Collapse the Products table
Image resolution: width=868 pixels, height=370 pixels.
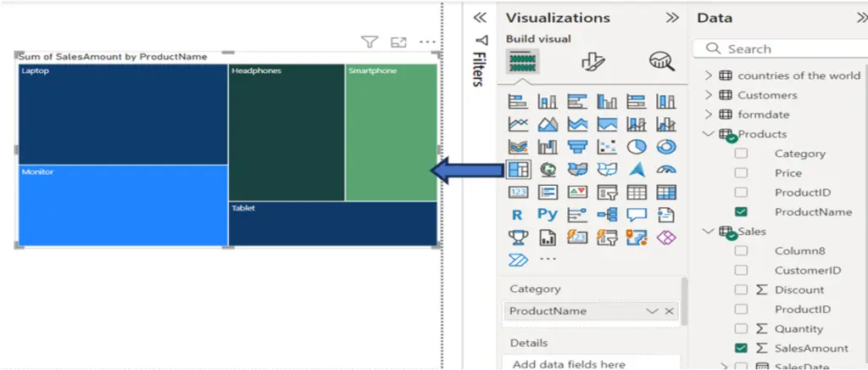(x=709, y=133)
